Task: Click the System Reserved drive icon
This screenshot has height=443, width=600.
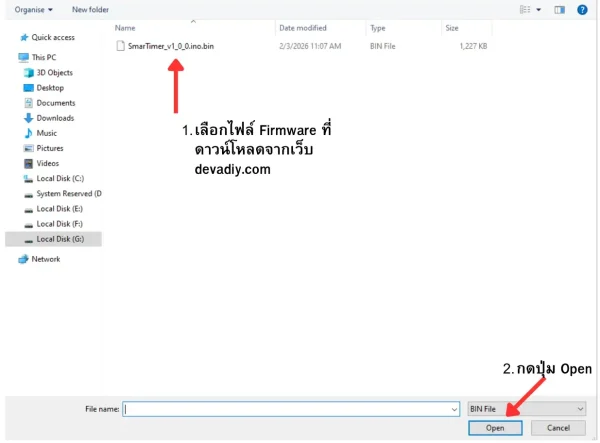Action: [x=28, y=195]
